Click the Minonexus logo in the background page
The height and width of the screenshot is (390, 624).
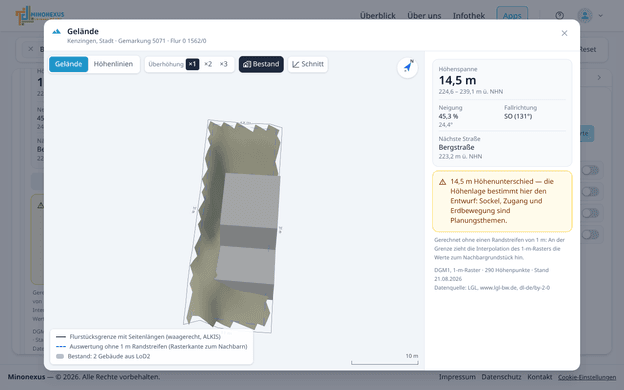point(40,16)
